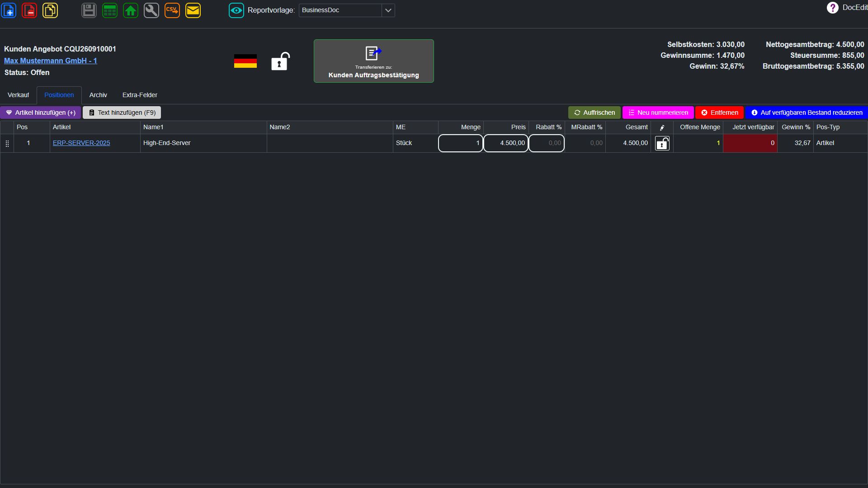Open the Reportvorlage dropdown arrow
The image size is (868, 488).
click(x=388, y=10)
